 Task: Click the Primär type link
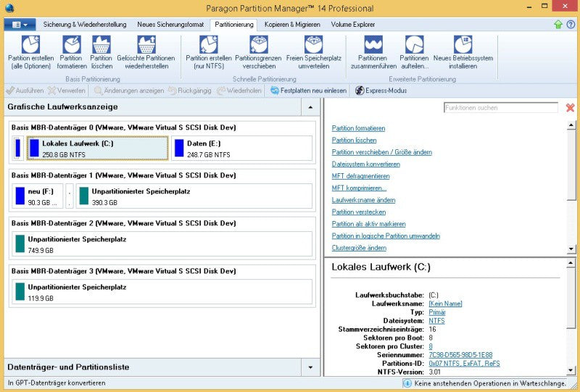pyautogui.click(x=437, y=312)
